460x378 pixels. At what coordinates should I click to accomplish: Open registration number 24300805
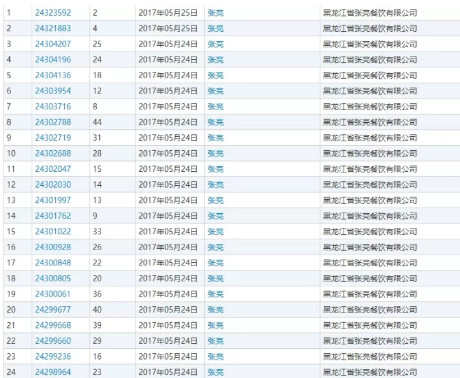coord(53,278)
